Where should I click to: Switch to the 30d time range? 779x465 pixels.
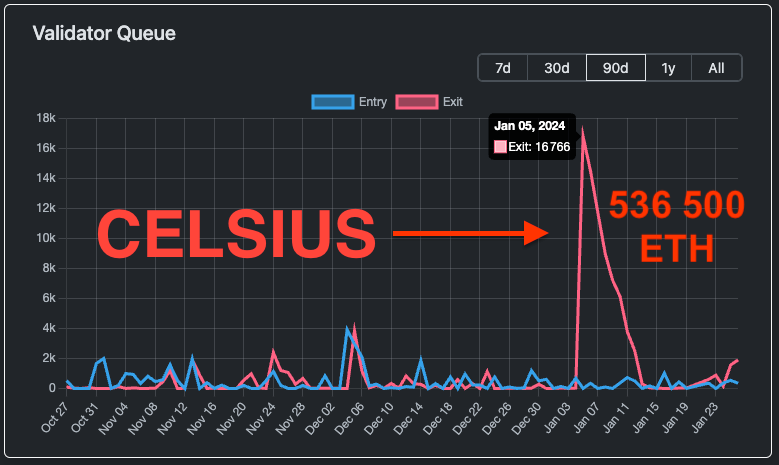(x=556, y=68)
